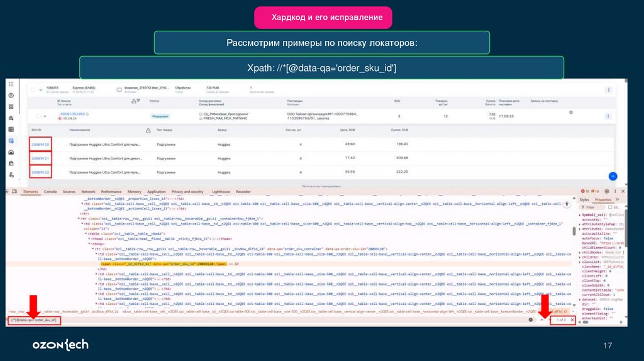The image size is (644, 361).
Task: Expand dataset property node
Action: click(580, 299)
